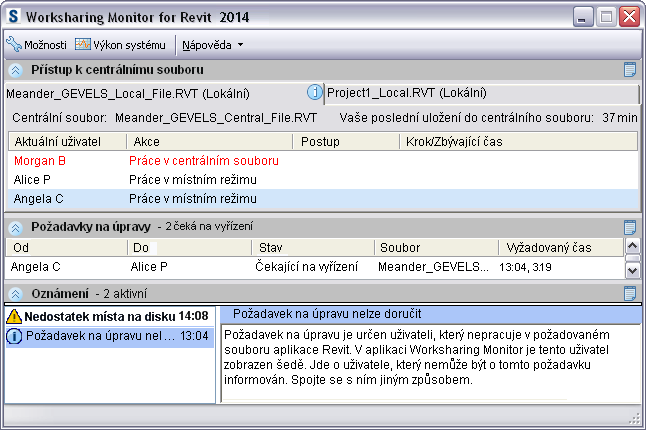646x430 pixels.
Task: Switch to Meander_GEVELS_Local_File.RVT tab
Action: click(128, 94)
